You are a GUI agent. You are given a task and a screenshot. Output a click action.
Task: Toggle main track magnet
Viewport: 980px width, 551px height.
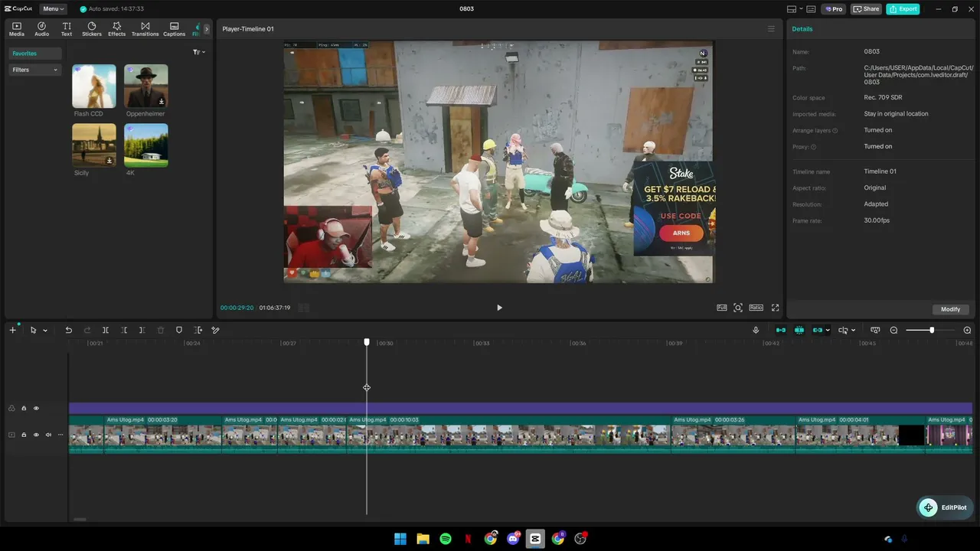781,331
